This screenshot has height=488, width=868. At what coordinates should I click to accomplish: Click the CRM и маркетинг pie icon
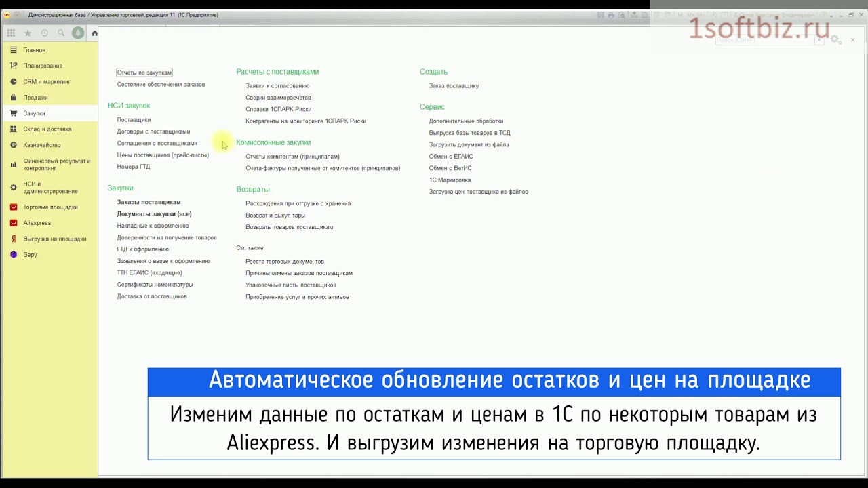point(14,81)
